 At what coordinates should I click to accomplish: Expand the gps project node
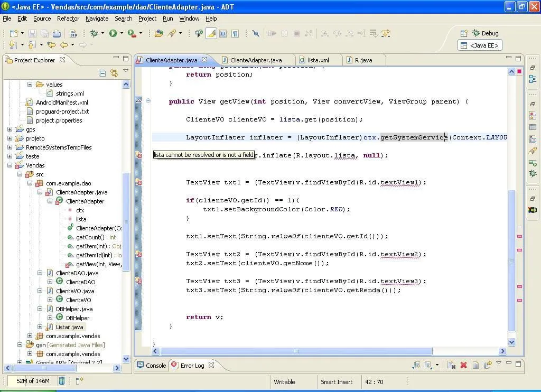(10, 129)
